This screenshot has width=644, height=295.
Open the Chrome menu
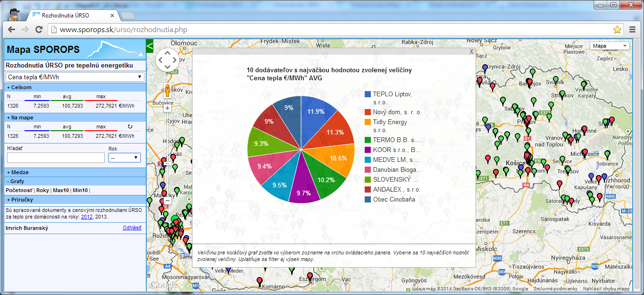(633, 30)
